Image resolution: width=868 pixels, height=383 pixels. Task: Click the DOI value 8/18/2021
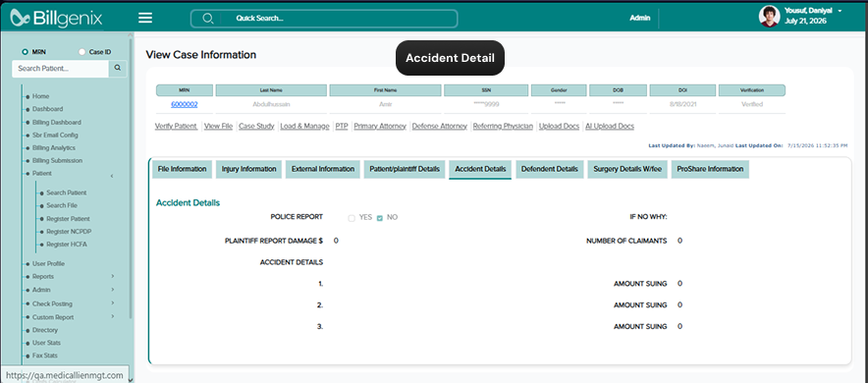682,104
